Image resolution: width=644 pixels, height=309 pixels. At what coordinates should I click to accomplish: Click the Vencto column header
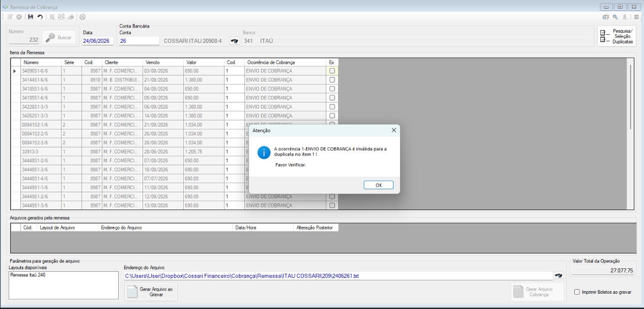click(163, 62)
